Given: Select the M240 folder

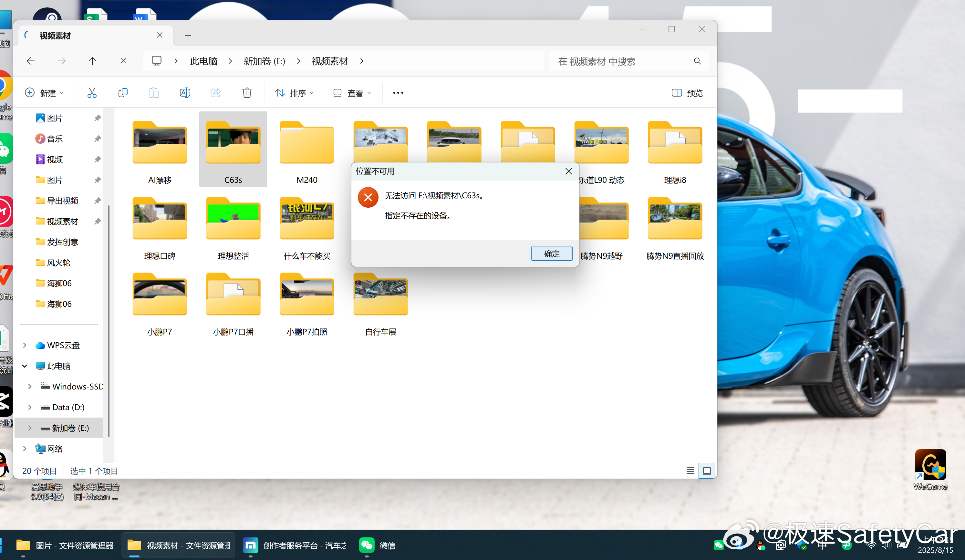Looking at the screenshot, I should [x=307, y=150].
